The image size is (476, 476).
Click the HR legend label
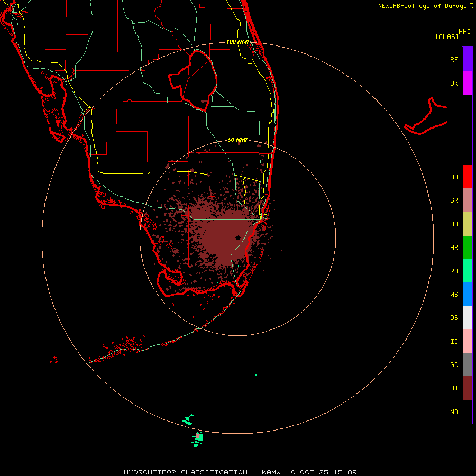click(x=454, y=248)
